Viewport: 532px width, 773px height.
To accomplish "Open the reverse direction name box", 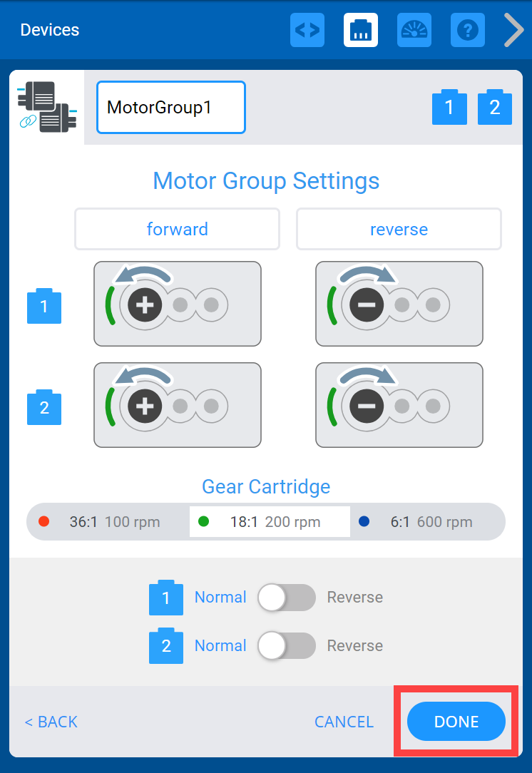I will [399, 229].
